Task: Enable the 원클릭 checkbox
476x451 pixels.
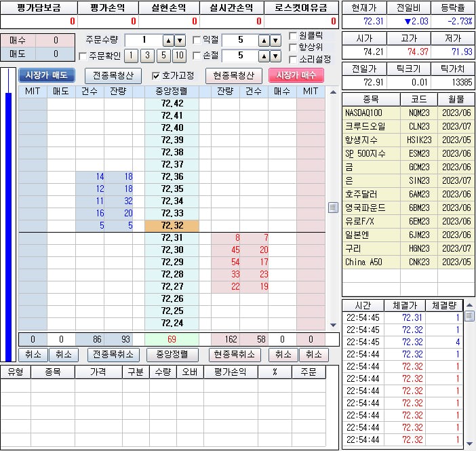Action: tap(293, 36)
